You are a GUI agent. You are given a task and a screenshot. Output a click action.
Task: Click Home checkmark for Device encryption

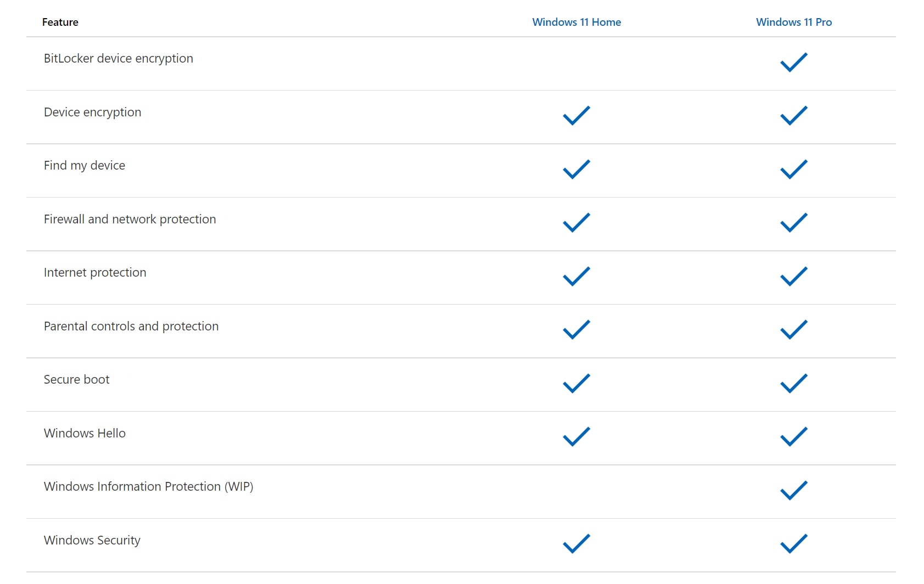[x=576, y=115]
